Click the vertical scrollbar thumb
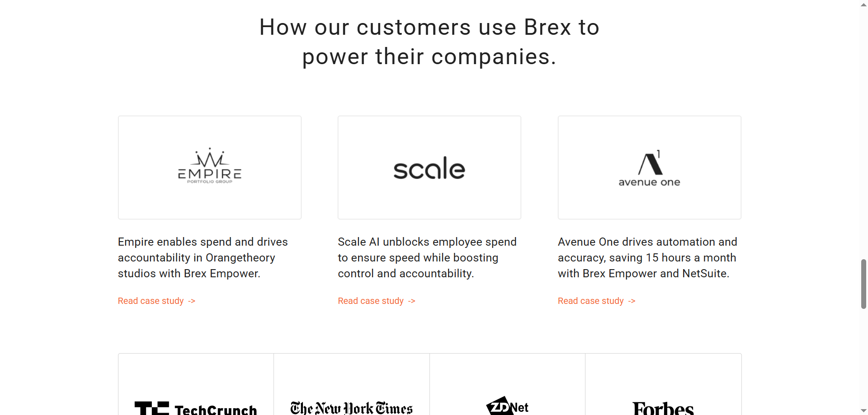 click(863, 284)
